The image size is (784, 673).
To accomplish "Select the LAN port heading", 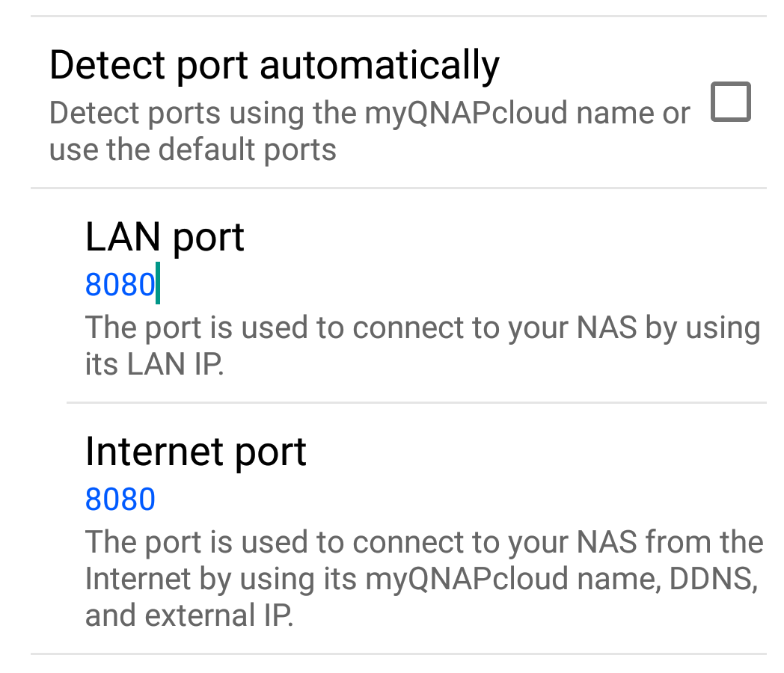I will 165,237.
